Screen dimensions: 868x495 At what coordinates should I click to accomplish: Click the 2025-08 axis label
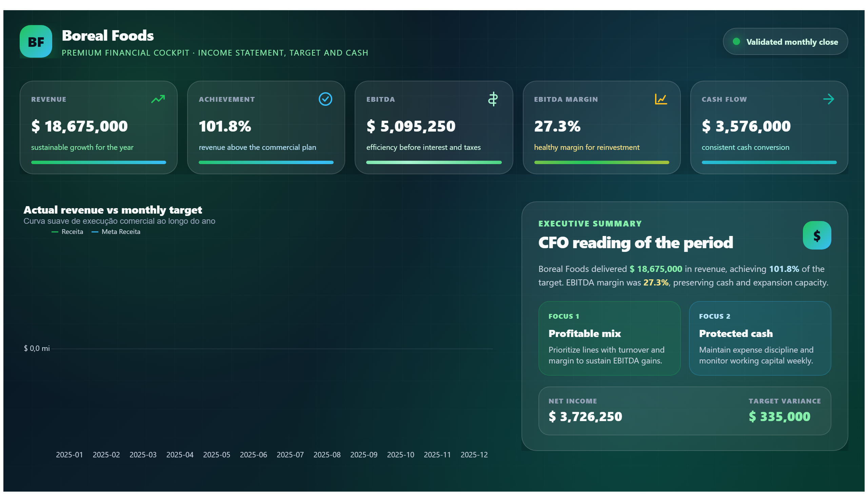point(327,455)
